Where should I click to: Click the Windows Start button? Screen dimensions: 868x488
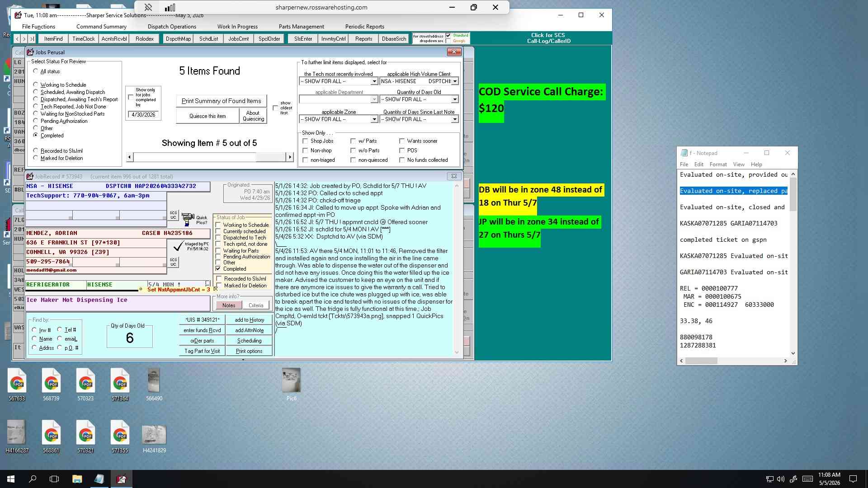click(x=11, y=479)
